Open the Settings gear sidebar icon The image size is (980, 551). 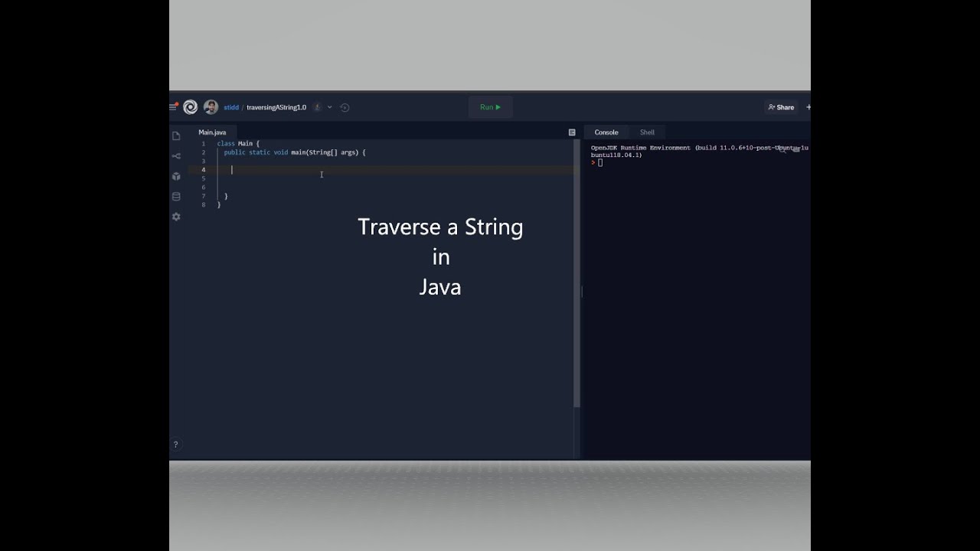pyautogui.click(x=176, y=217)
